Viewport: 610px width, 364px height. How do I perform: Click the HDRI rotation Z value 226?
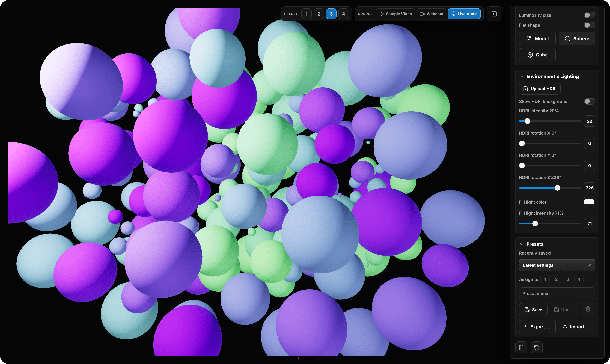tap(589, 188)
